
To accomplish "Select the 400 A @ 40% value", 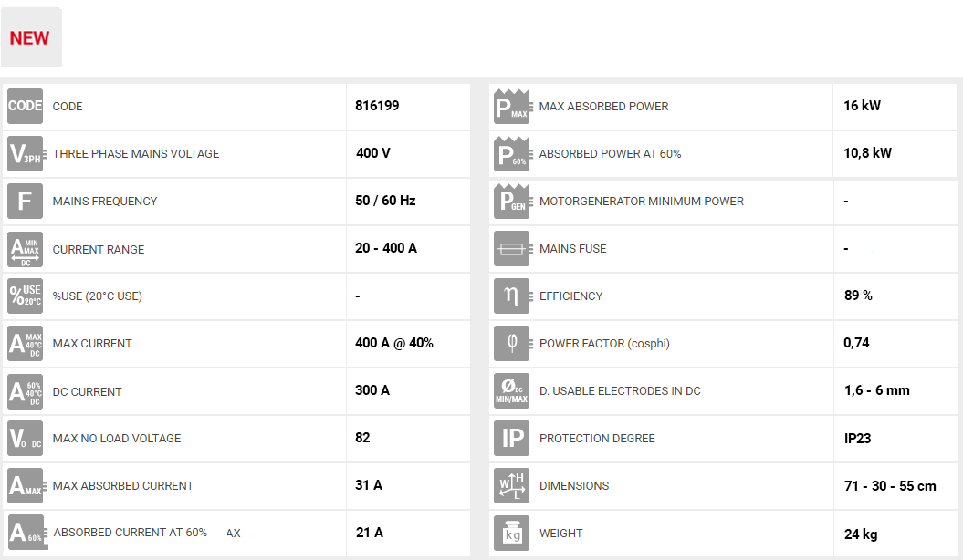I will pos(393,343).
